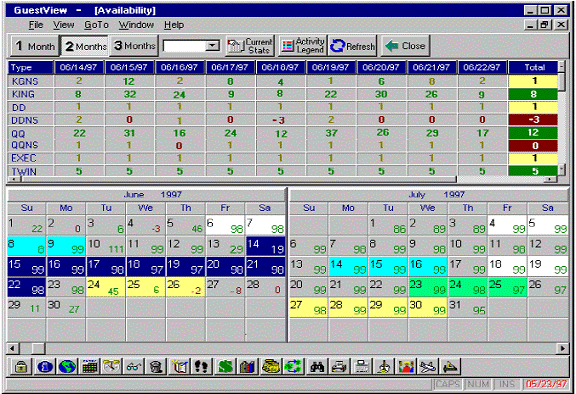Click the Current Stats toolbar button
The height and width of the screenshot is (394, 576).
[x=250, y=46]
